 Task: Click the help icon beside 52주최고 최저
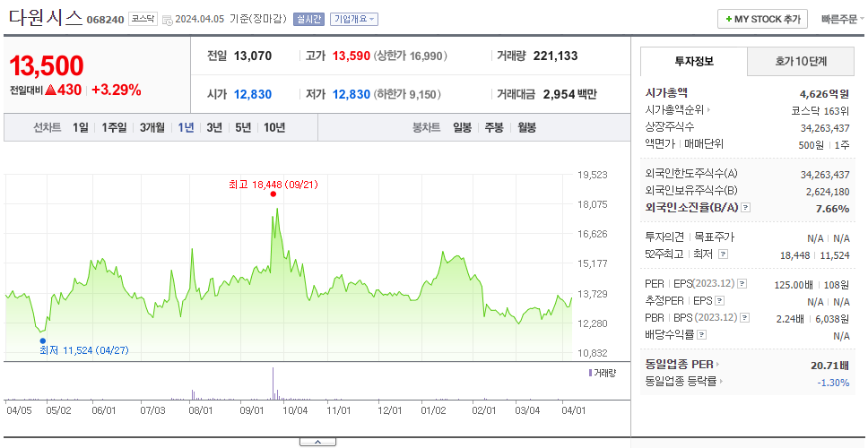pyautogui.click(x=723, y=254)
